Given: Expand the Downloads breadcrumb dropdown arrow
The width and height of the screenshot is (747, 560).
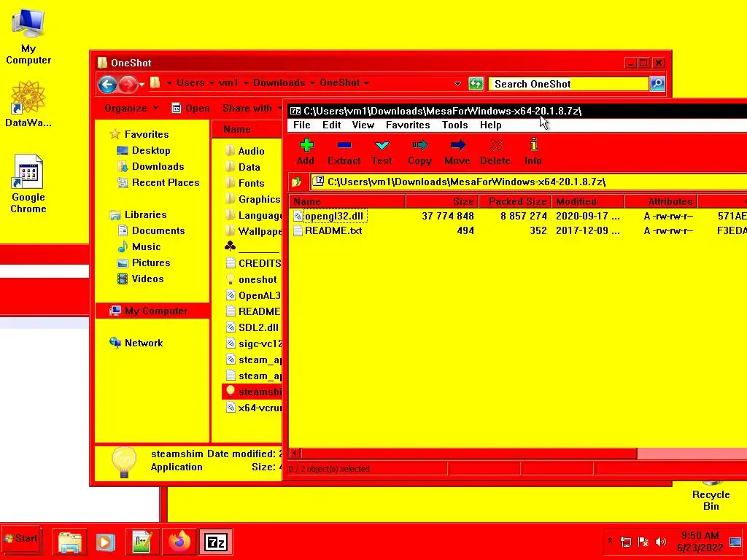Looking at the screenshot, I should click(312, 83).
